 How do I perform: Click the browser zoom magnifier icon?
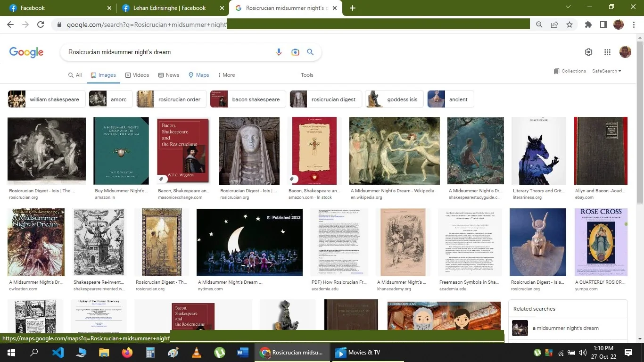pos(539,25)
